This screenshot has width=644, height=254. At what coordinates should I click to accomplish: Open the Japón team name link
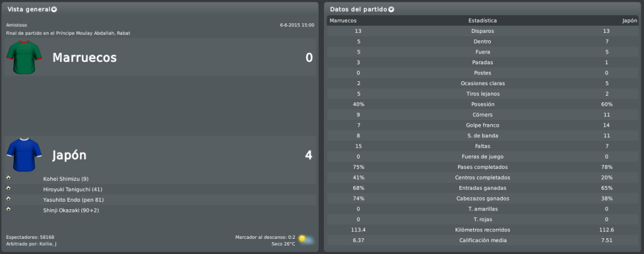tap(69, 155)
